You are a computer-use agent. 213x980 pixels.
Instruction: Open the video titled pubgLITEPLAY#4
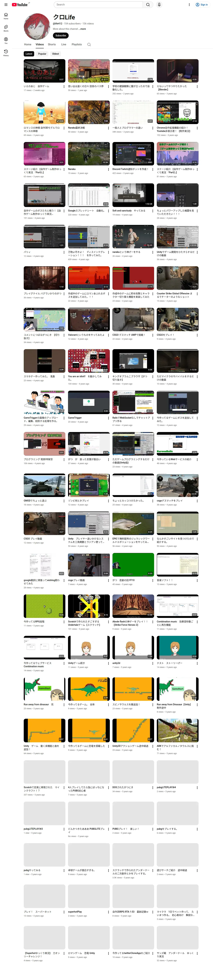(166, 787)
